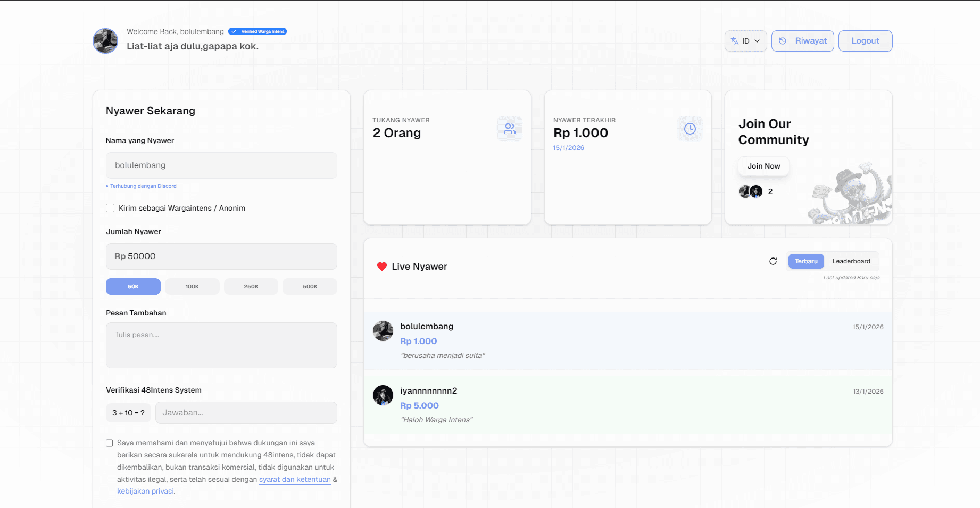The width and height of the screenshot is (980, 508).
Task: Open the syarat dan ketentuan link
Action: tap(295, 480)
